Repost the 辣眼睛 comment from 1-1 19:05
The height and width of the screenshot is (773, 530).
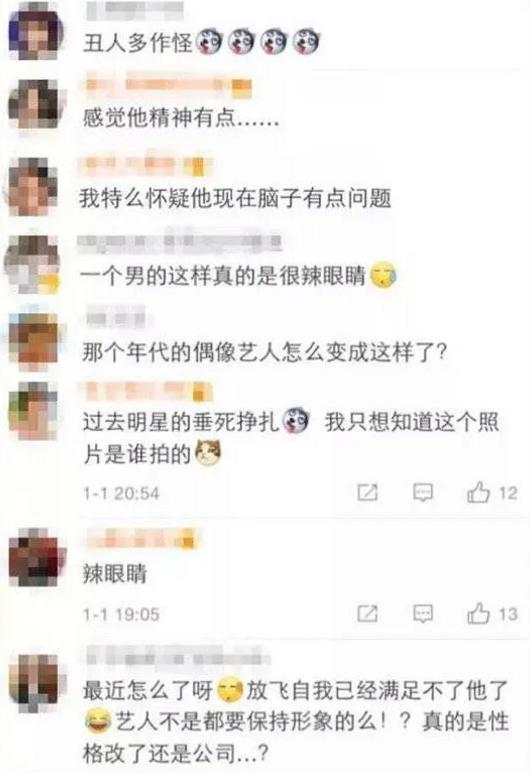[367, 614]
